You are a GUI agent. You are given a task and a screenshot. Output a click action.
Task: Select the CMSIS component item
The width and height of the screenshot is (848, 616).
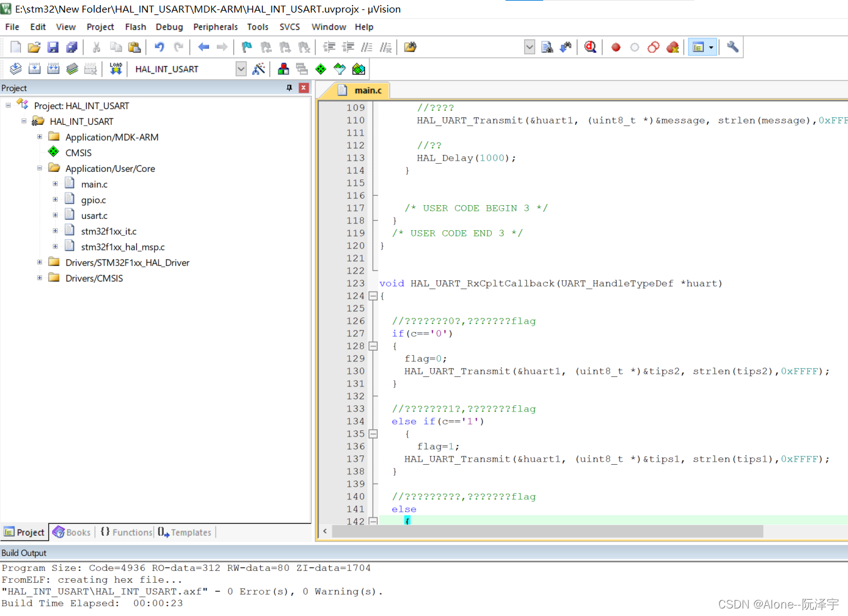click(x=78, y=153)
